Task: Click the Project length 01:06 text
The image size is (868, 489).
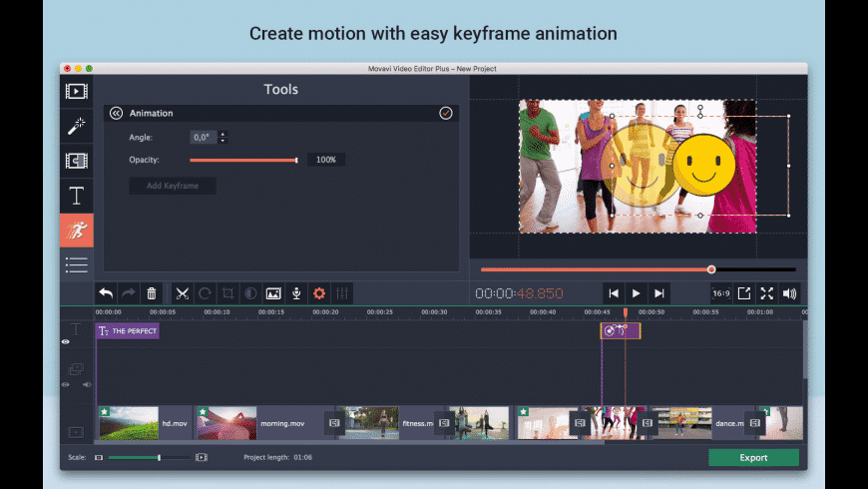Action: pyautogui.click(x=278, y=457)
